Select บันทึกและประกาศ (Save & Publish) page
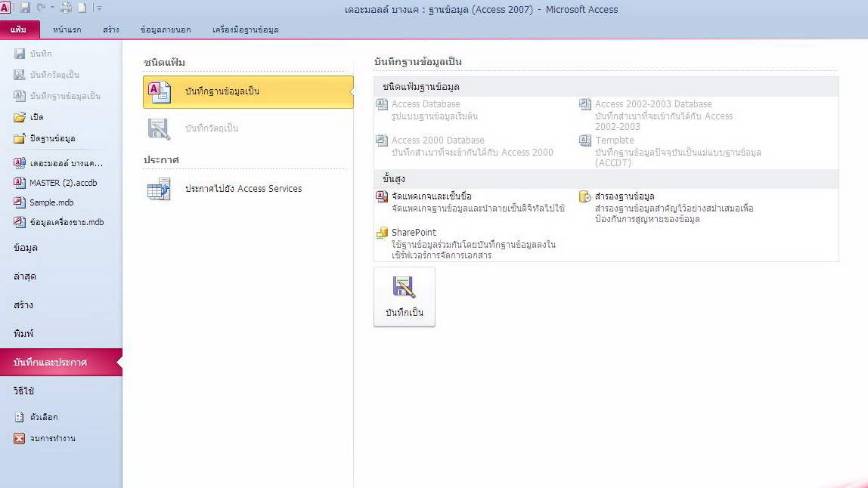 point(61,363)
